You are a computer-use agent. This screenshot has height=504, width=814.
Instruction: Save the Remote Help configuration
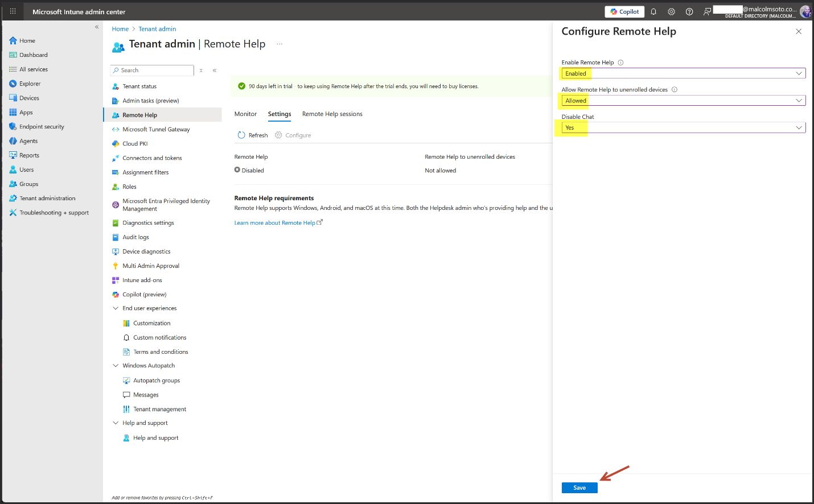coord(579,488)
